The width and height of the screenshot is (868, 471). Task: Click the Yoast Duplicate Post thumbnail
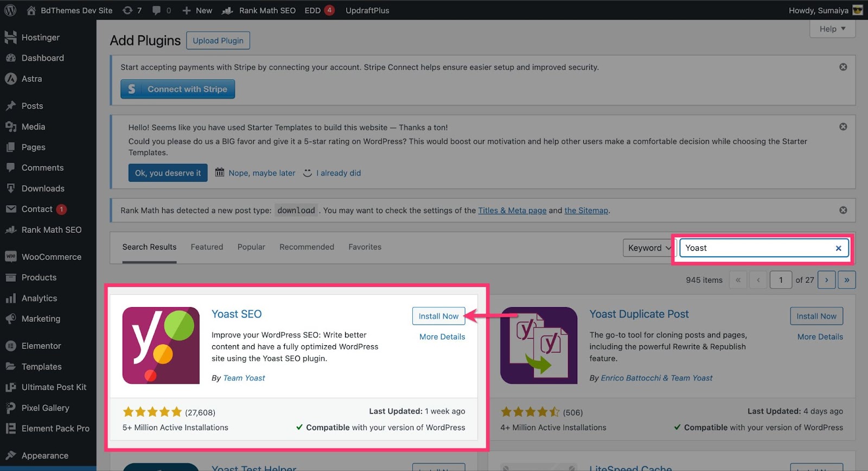539,346
